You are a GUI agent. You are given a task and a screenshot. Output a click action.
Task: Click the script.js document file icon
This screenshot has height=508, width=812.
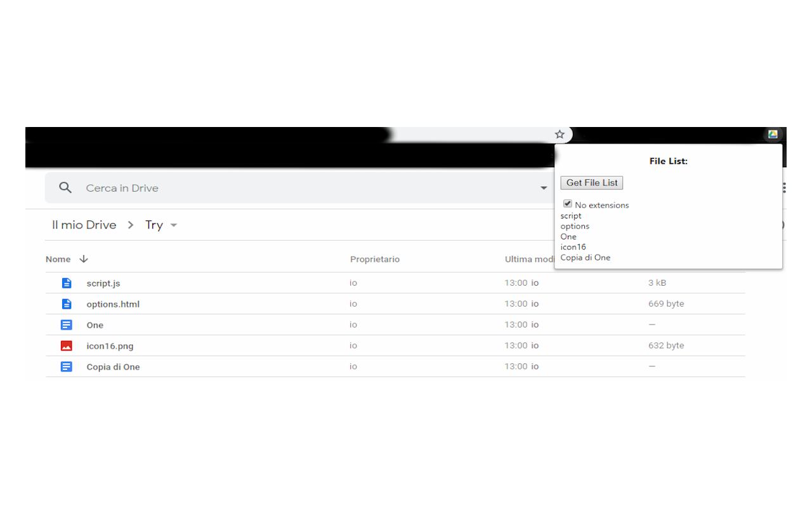tap(67, 283)
